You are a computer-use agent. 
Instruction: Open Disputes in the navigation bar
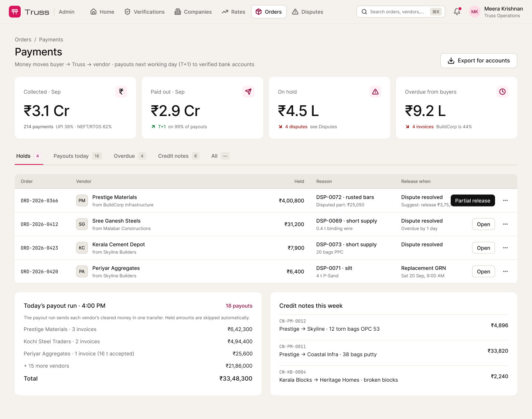click(x=308, y=12)
